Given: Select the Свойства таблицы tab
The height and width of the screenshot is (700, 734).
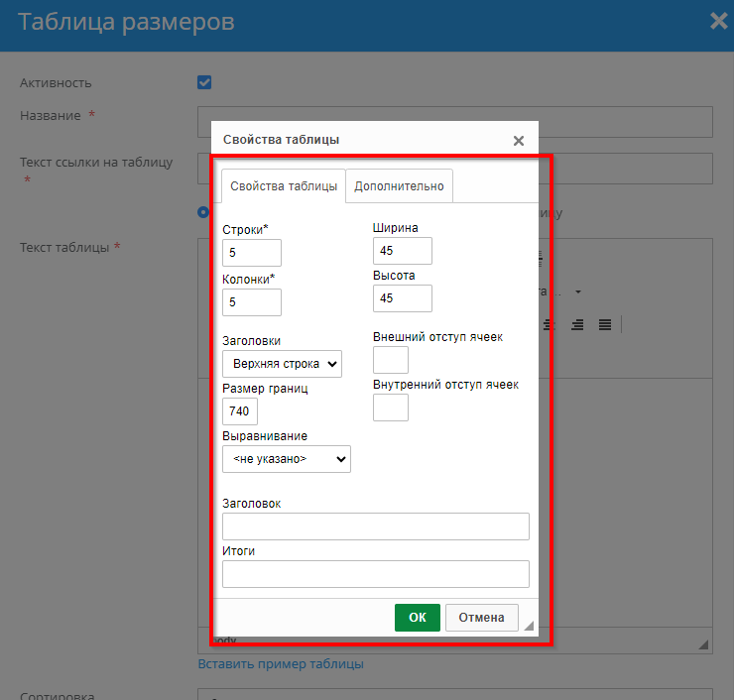Looking at the screenshot, I should [283, 186].
